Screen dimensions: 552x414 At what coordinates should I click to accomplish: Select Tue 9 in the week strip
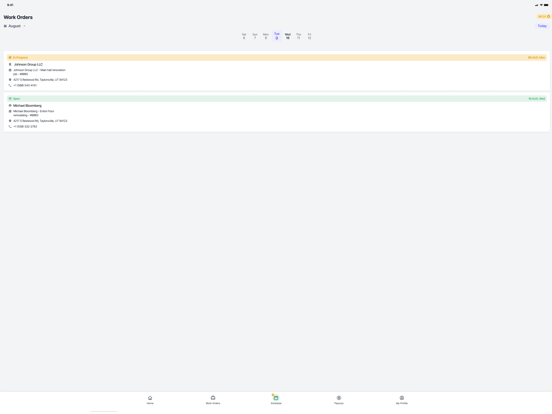tap(277, 36)
